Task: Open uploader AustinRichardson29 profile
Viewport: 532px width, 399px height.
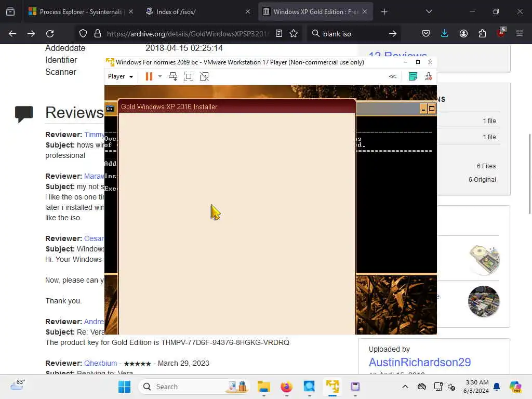Action: 420,362
